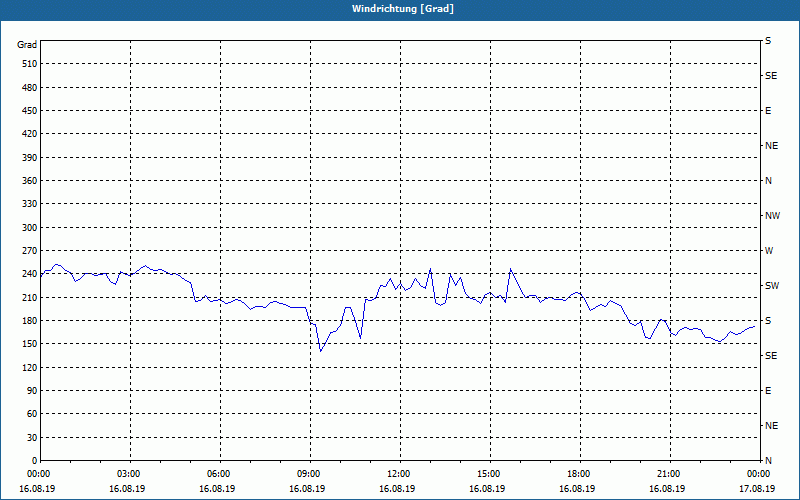This screenshot has height=500, width=800.
Task: Select the 510 y-axis value
Action: pos(30,64)
